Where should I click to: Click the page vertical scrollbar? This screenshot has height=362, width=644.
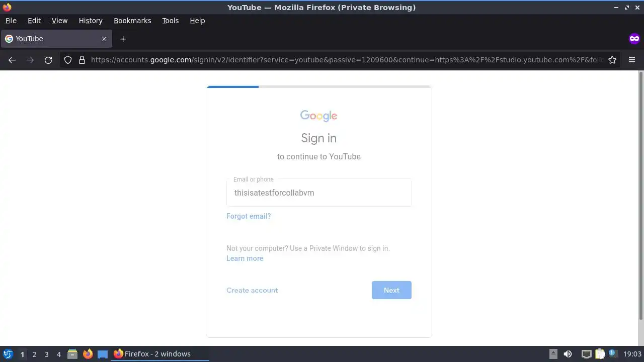click(641, 195)
